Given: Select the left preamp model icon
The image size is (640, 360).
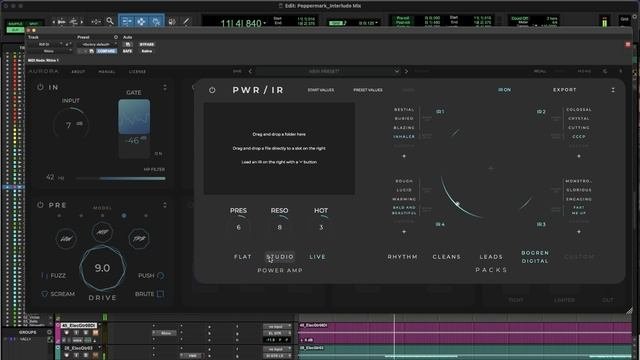Looking at the screenshot, I should click(x=66, y=238).
